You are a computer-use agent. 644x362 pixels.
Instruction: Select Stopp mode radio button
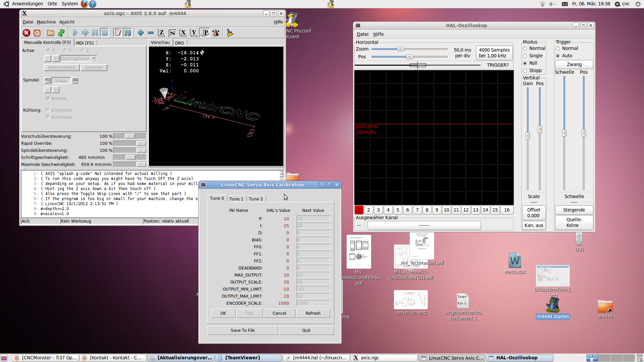(525, 71)
